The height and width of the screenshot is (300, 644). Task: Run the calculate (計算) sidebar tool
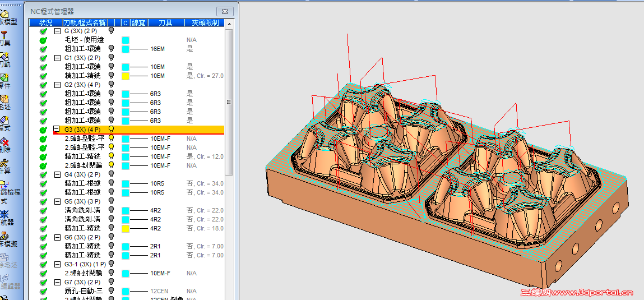[x=5, y=167]
